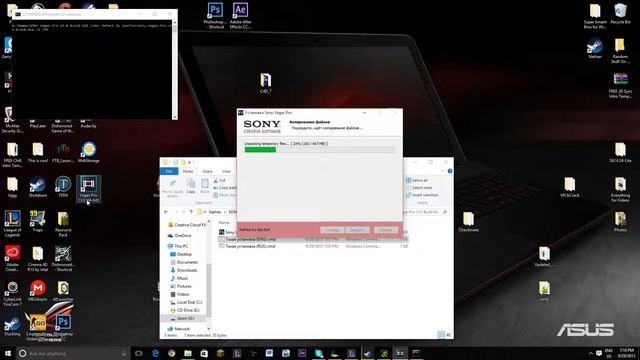Click the Up arrow in File Explorer

pos(191,212)
